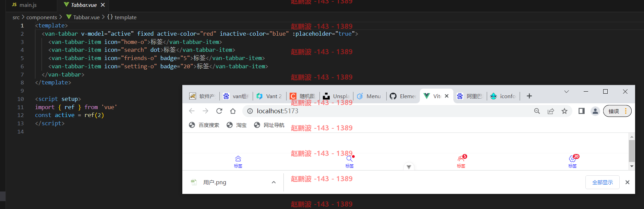Click the browser forward arrow
The width and height of the screenshot is (644, 209).
click(205, 111)
